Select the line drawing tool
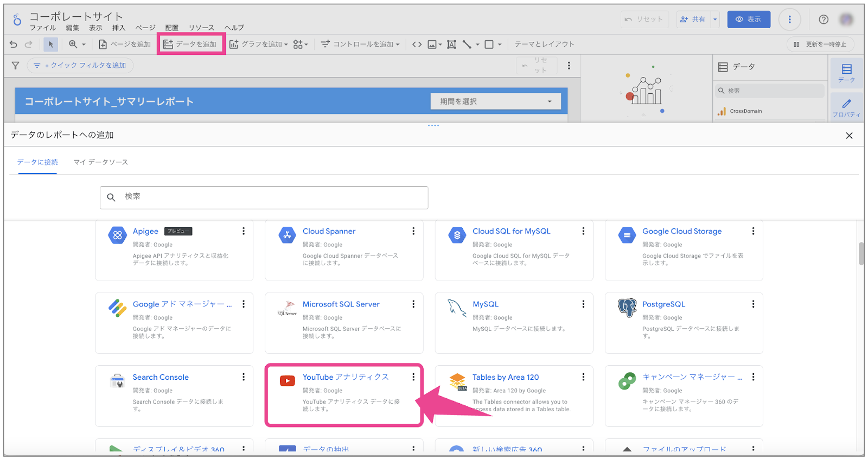The width and height of the screenshot is (868, 459). pos(467,44)
